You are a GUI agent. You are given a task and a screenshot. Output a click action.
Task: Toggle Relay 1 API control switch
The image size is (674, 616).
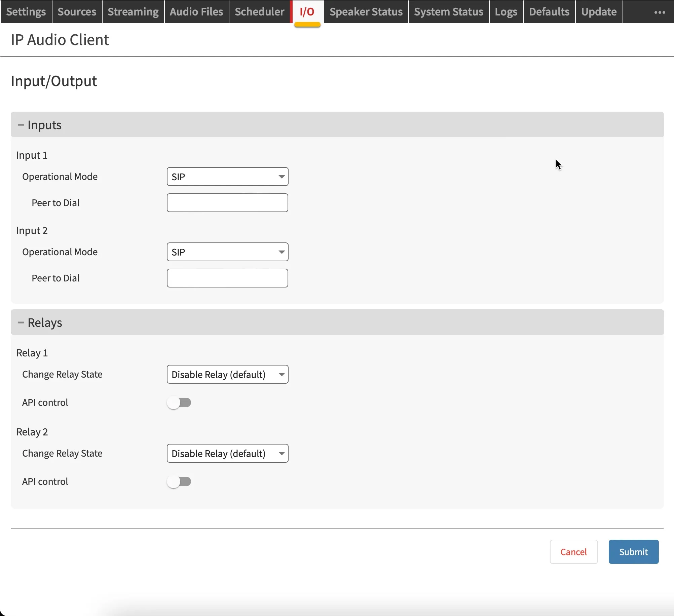click(179, 402)
